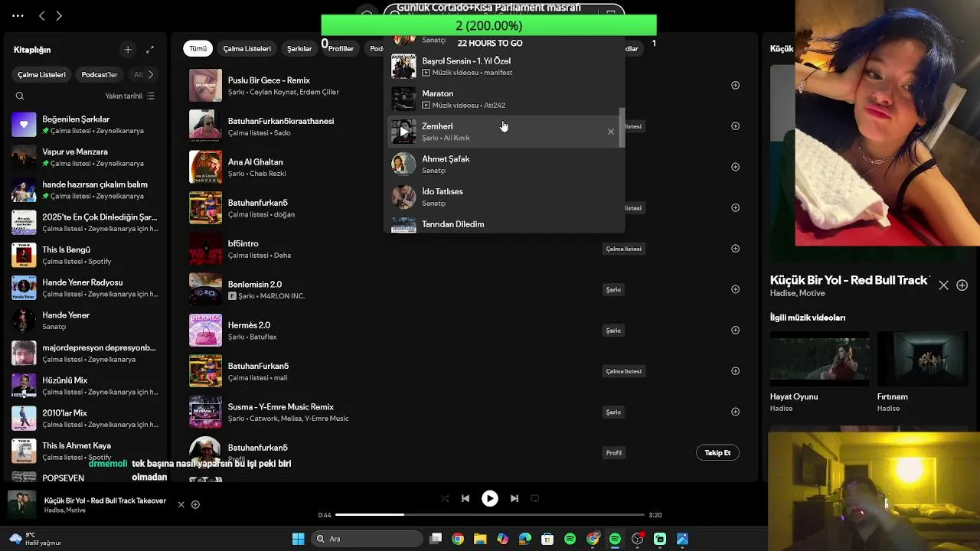The height and width of the screenshot is (551, 980).
Task: Add now-playing song to library in player bar
Action: pos(195,504)
